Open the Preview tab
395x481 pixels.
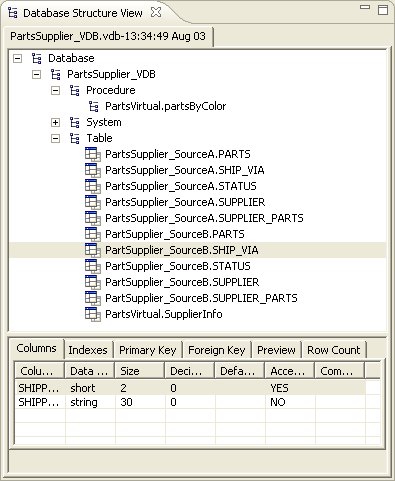tap(276, 350)
